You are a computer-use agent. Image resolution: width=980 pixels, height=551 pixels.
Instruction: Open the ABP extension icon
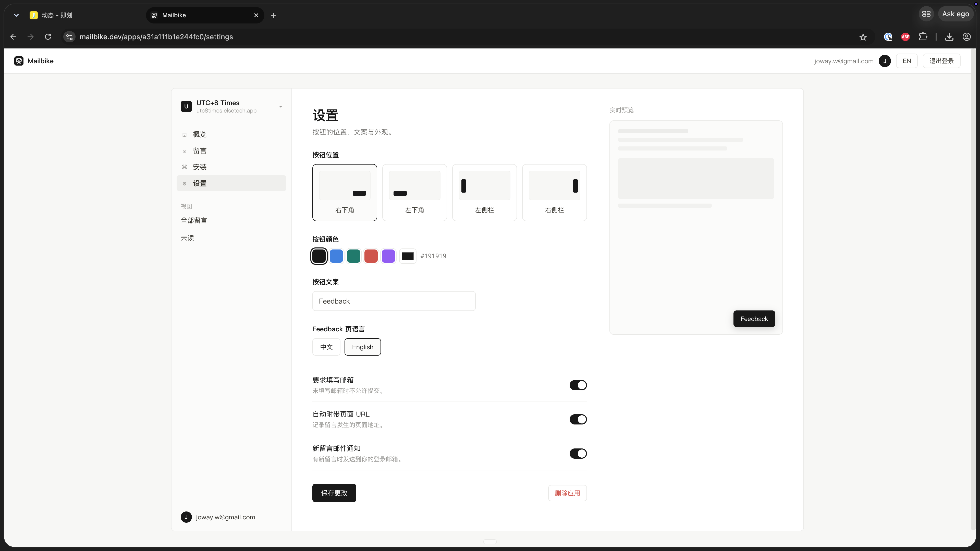point(905,37)
